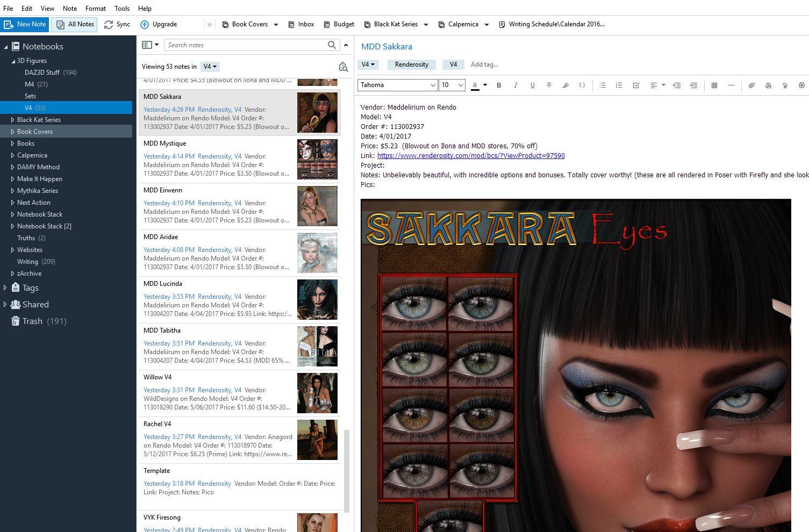Open the Calpernica shortcut dropdown arrow
Viewport: 809px width, 532px height.
(x=486, y=24)
